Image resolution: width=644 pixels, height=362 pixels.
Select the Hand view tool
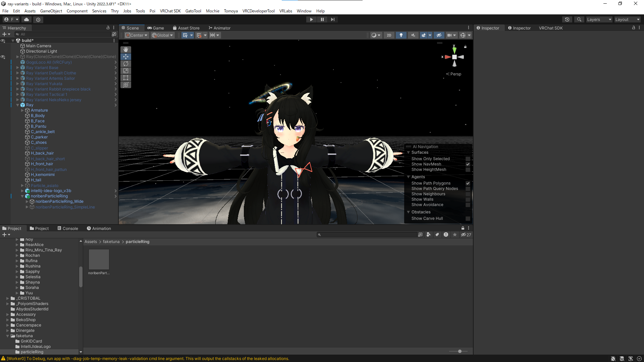[126, 50]
